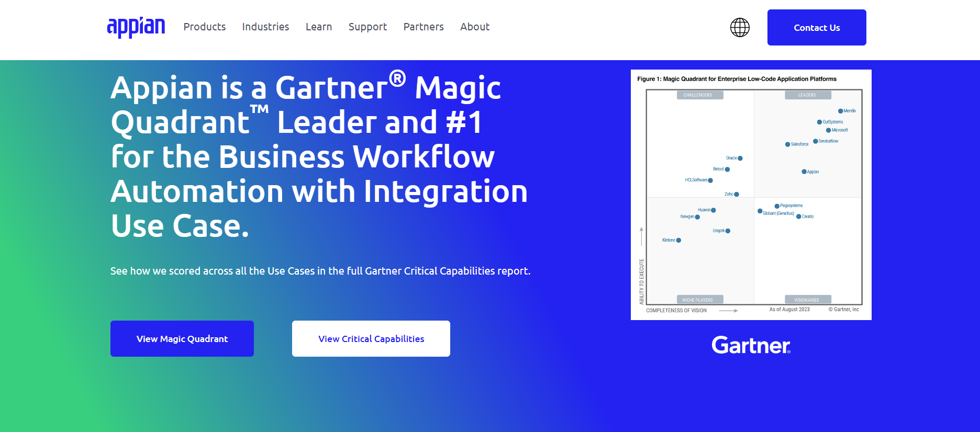Click the Appian logo

click(x=136, y=27)
